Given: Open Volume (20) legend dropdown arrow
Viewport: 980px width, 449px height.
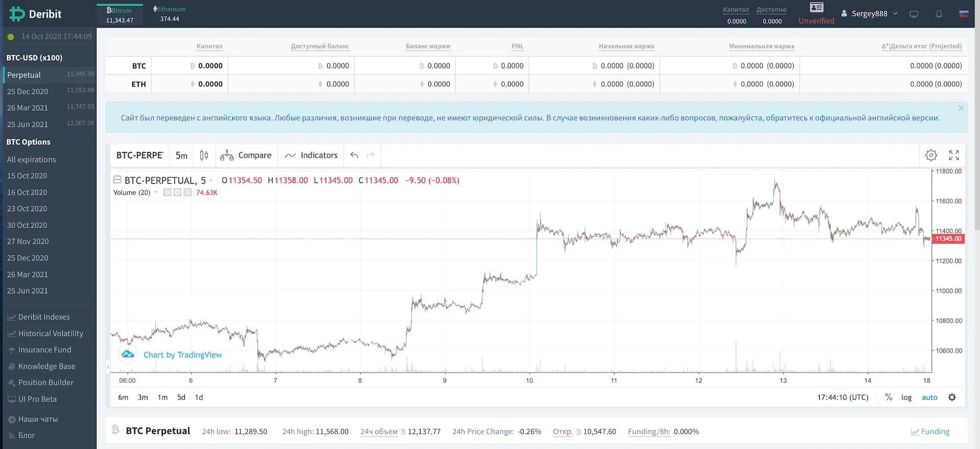Looking at the screenshot, I should (156, 192).
